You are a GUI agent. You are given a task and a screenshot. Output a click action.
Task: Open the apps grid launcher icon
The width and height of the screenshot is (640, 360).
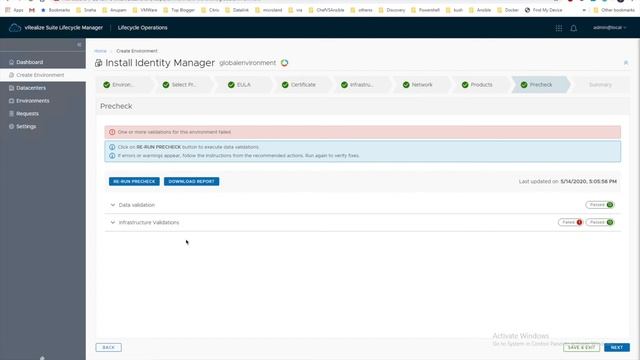tap(559, 28)
